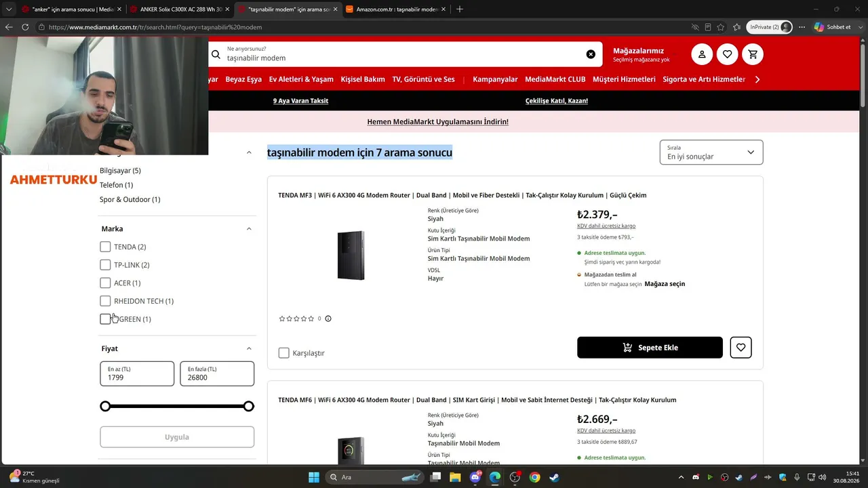Screen dimensions: 868x488
Task: Tick Karşılaştır for the TENDA MF3
Action: [284, 353]
